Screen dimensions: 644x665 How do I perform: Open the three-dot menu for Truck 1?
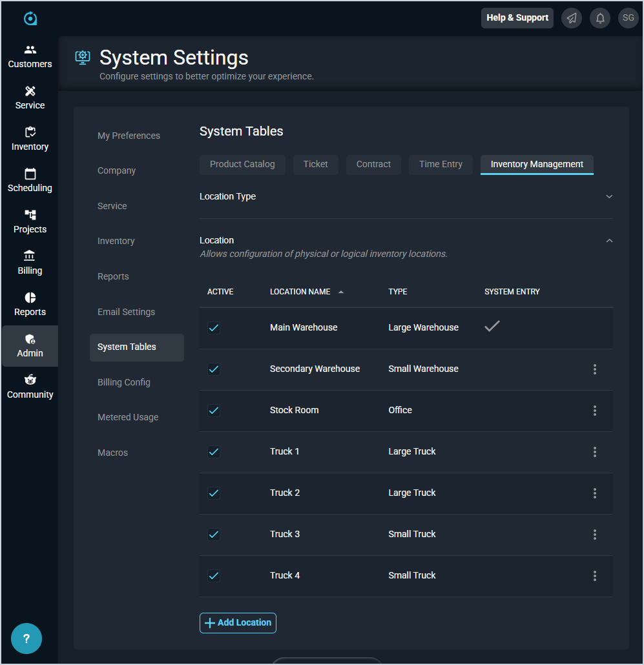[x=594, y=452]
